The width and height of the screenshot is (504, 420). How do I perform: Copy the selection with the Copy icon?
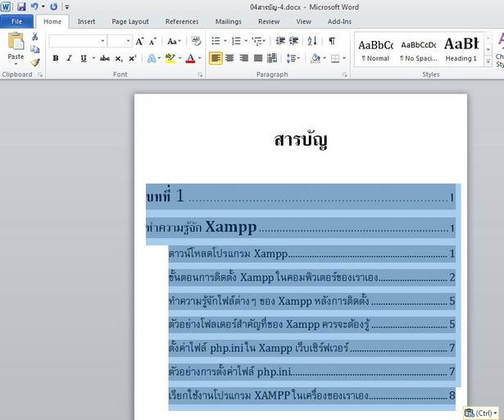point(34,49)
